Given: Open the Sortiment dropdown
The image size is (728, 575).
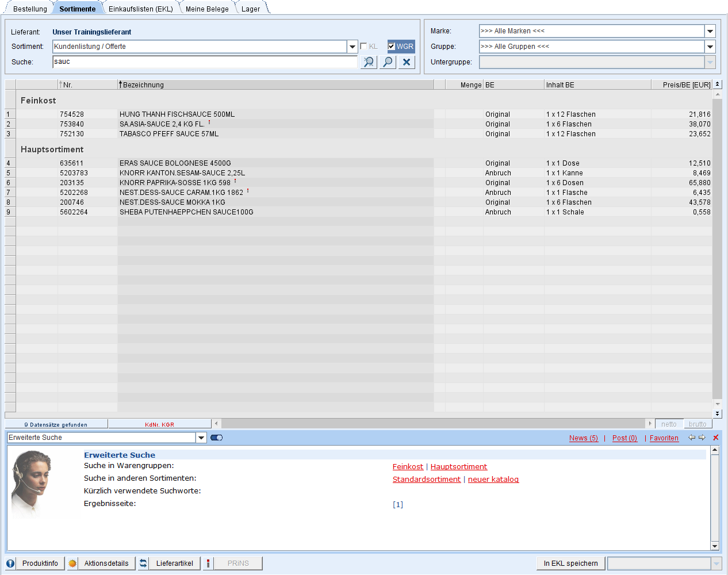Looking at the screenshot, I should click(352, 47).
